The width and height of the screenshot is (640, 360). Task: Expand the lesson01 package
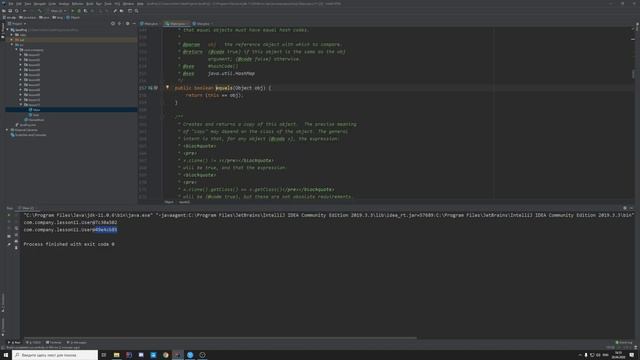[21, 55]
